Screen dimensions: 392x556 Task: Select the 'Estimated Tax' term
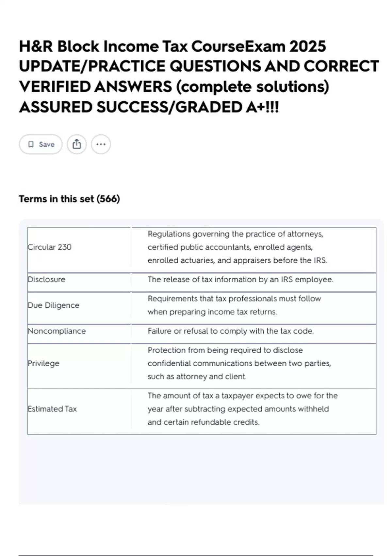pos(52,409)
